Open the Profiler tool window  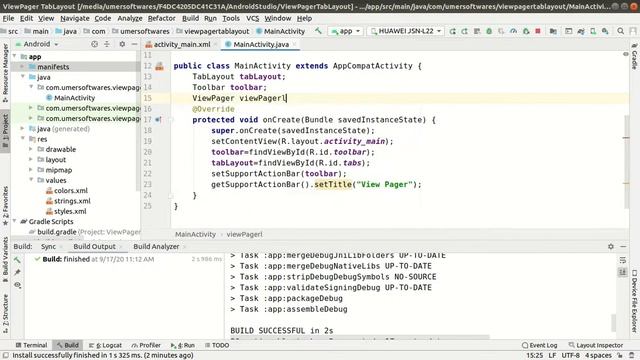click(146, 345)
